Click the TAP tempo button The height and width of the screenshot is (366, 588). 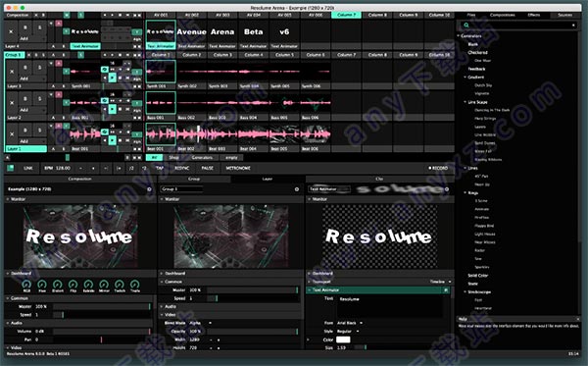pyautogui.click(x=160, y=168)
